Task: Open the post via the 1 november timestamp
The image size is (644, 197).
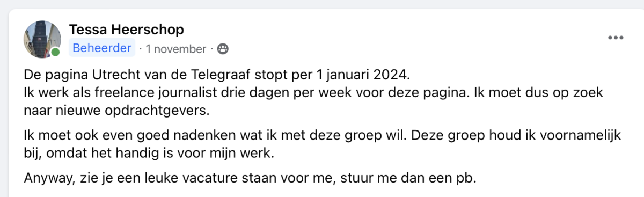Action: coord(176,49)
